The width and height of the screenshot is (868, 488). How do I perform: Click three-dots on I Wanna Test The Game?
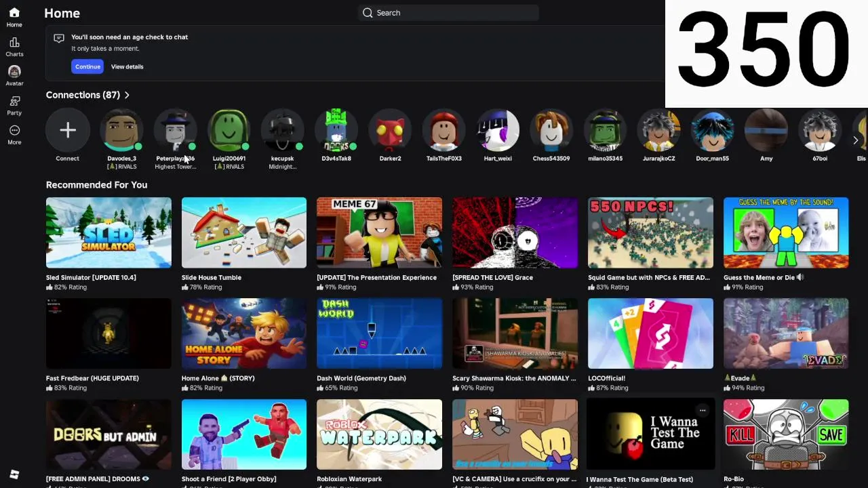(703, 410)
